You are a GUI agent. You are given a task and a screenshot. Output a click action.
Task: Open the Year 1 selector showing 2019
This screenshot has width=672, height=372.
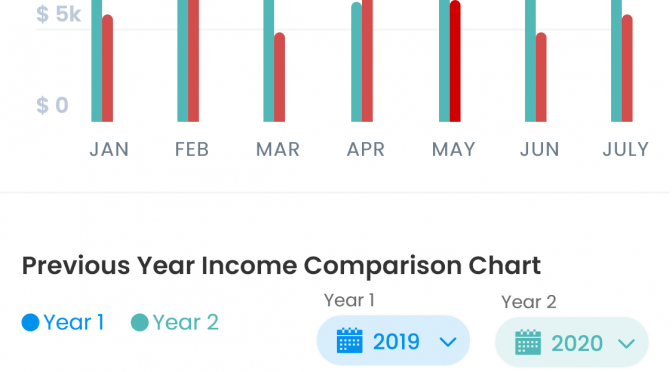(x=393, y=341)
